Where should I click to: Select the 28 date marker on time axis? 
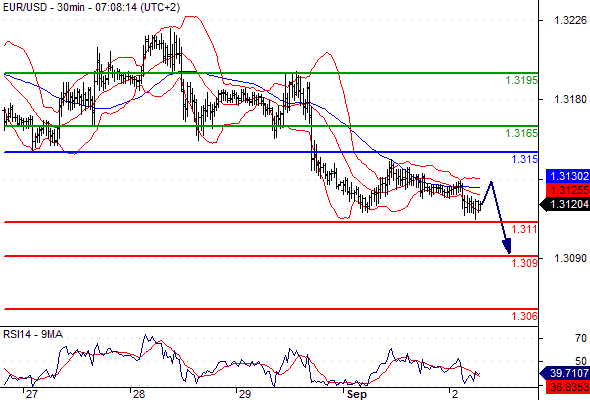[x=139, y=394]
